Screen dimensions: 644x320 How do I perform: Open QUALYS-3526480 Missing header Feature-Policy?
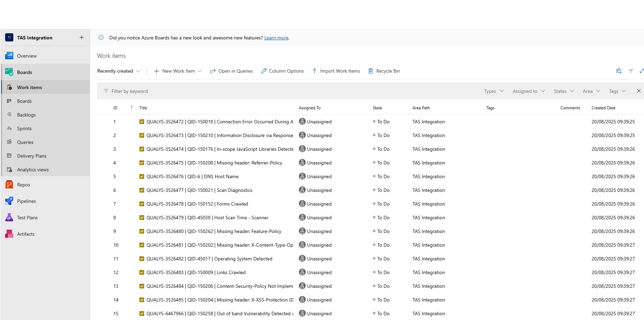[214, 231]
